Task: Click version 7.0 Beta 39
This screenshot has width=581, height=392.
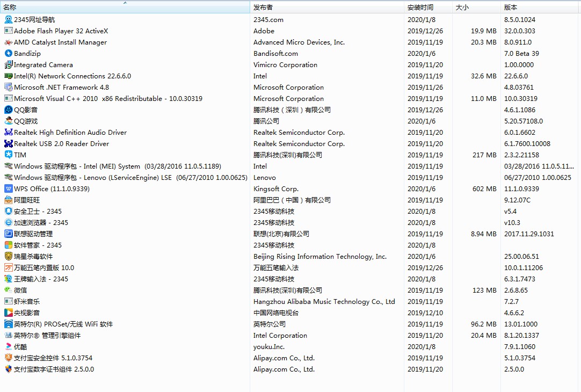Action: 521,53
